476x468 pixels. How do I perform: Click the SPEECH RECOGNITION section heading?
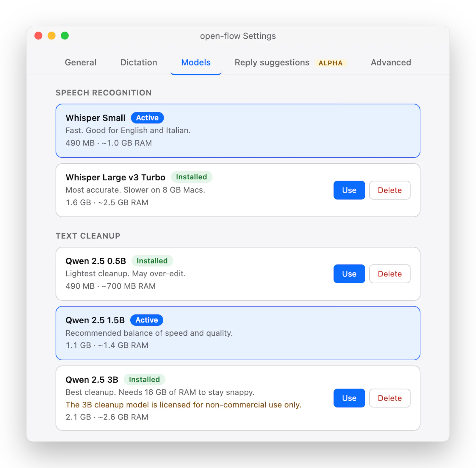104,93
